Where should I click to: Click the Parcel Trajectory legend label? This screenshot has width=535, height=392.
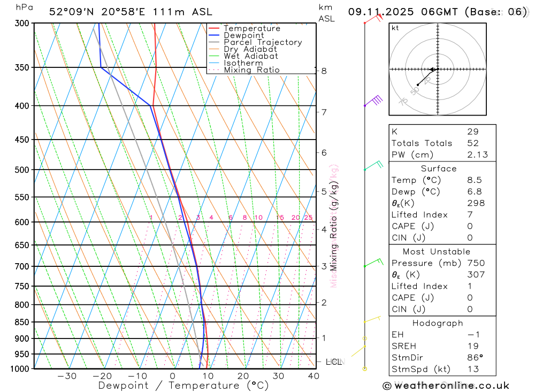click(x=263, y=42)
